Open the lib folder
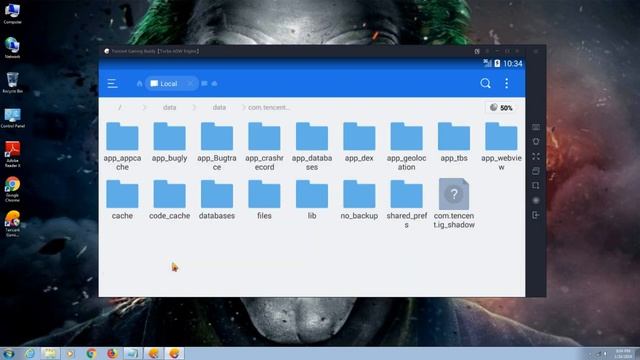Image resolution: width=640 pixels, height=360 pixels. [x=312, y=200]
